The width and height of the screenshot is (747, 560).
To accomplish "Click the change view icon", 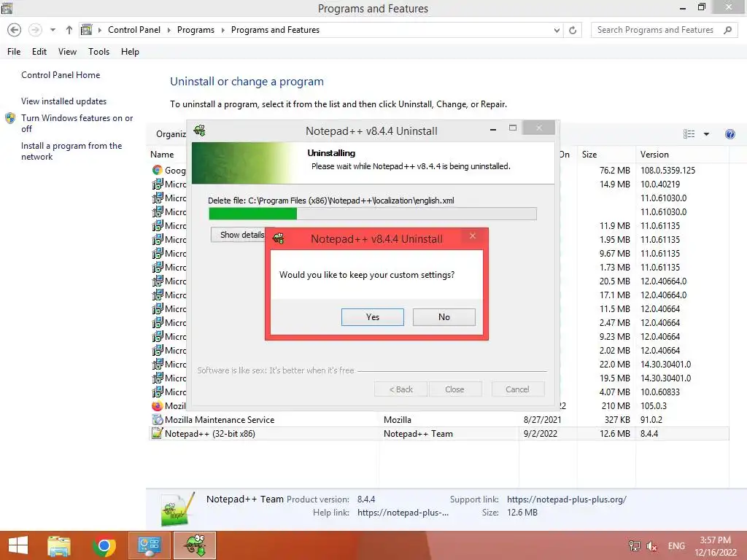I will coord(689,134).
